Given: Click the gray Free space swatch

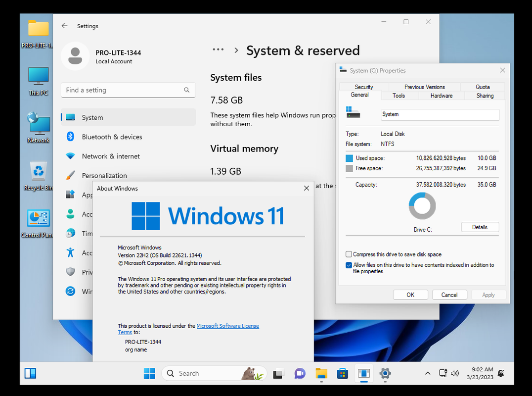Looking at the screenshot, I should click(x=349, y=168).
